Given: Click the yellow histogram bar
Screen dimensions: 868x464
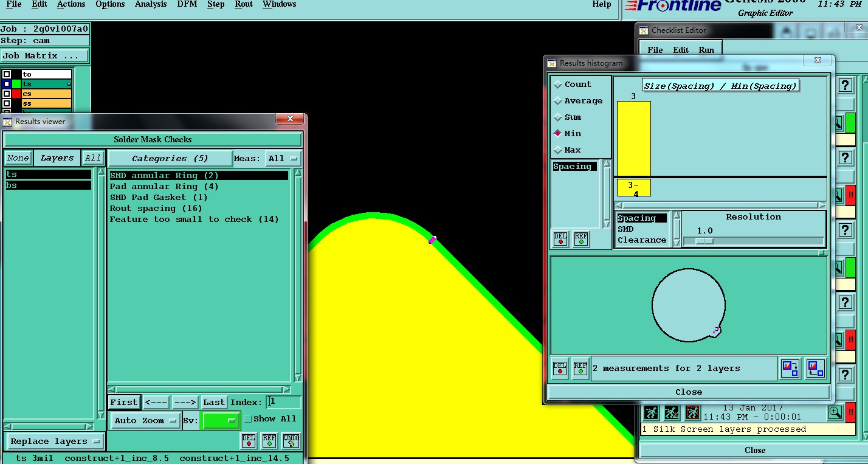Looking at the screenshot, I should coord(634,139).
